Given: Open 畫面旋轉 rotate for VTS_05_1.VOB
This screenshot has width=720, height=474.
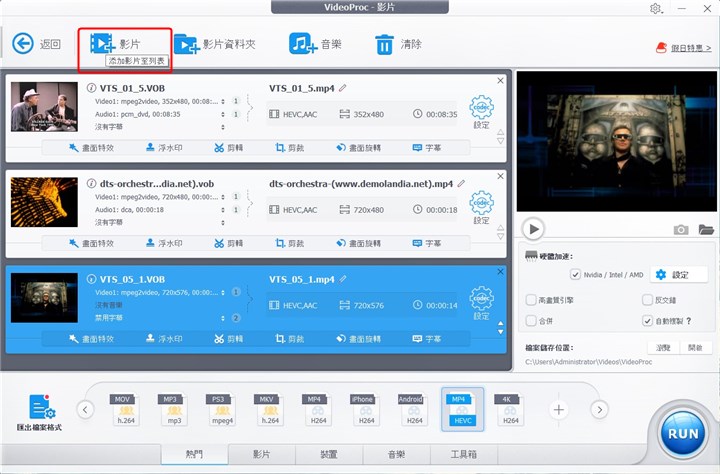Looking at the screenshot, I should (x=359, y=339).
